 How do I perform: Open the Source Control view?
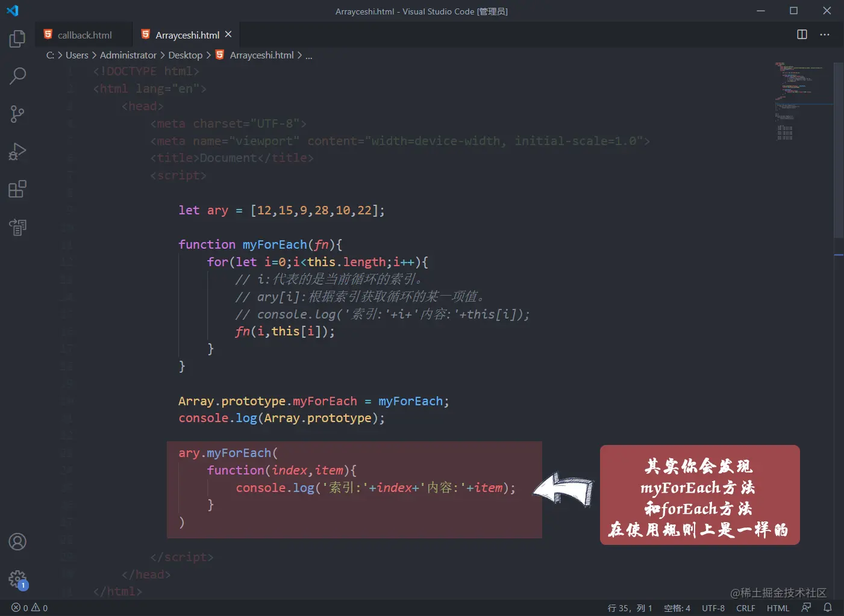pyautogui.click(x=17, y=114)
